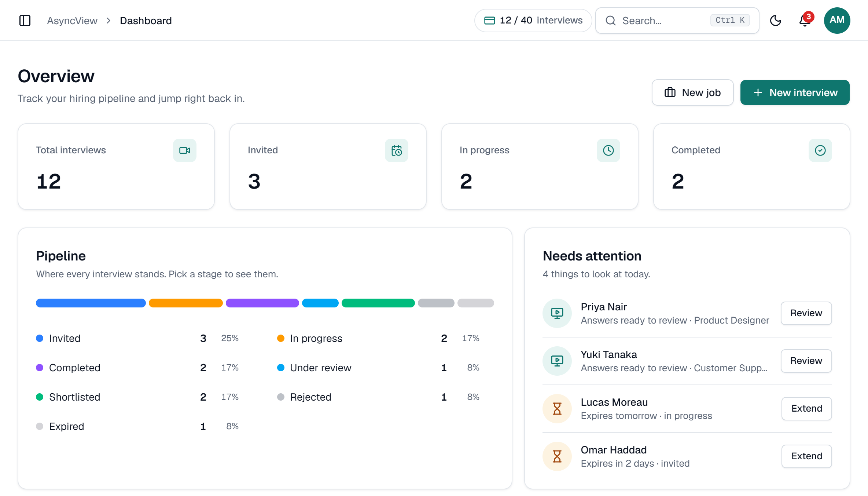Click the calendar clock icon in Invited card
This screenshot has height=496, width=868.
pyautogui.click(x=397, y=150)
